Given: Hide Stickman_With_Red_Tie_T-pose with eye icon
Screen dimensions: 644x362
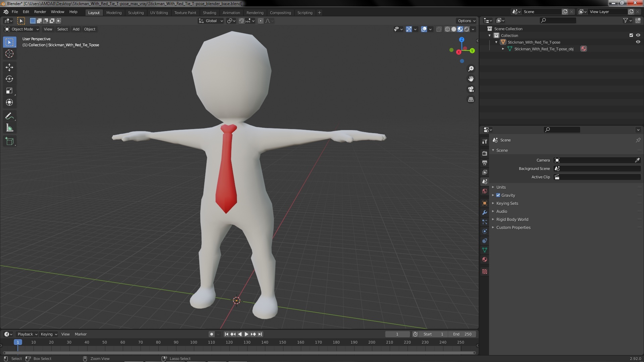Looking at the screenshot, I should 638,42.
